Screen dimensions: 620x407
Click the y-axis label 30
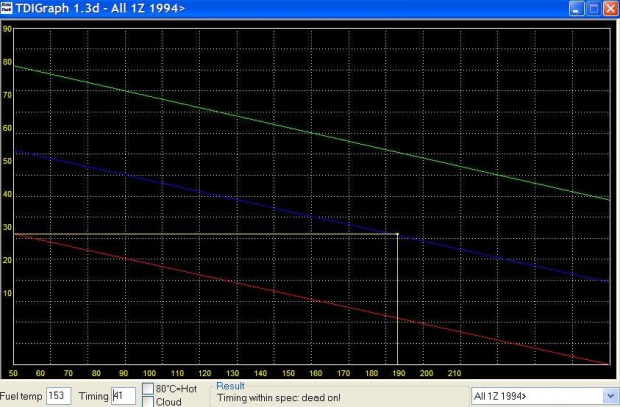(7, 227)
